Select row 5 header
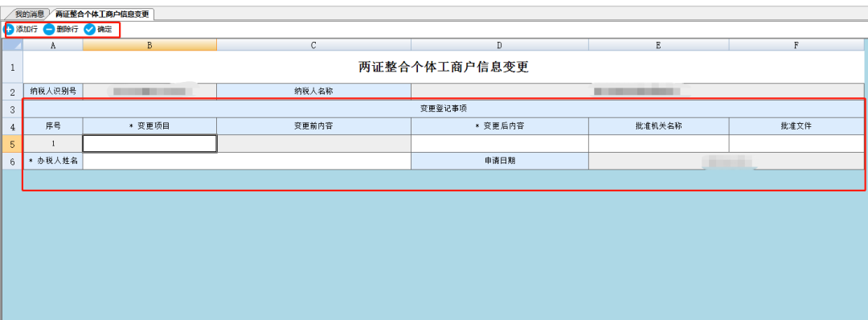 pyautogui.click(x=12, y=143)
